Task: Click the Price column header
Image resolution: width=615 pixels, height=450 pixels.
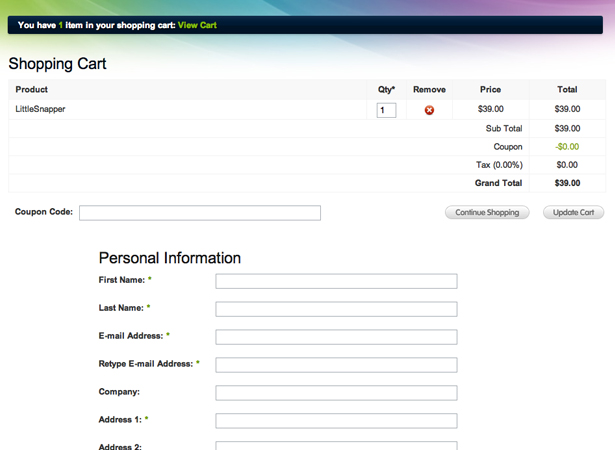Action: [x=490, y=90]
